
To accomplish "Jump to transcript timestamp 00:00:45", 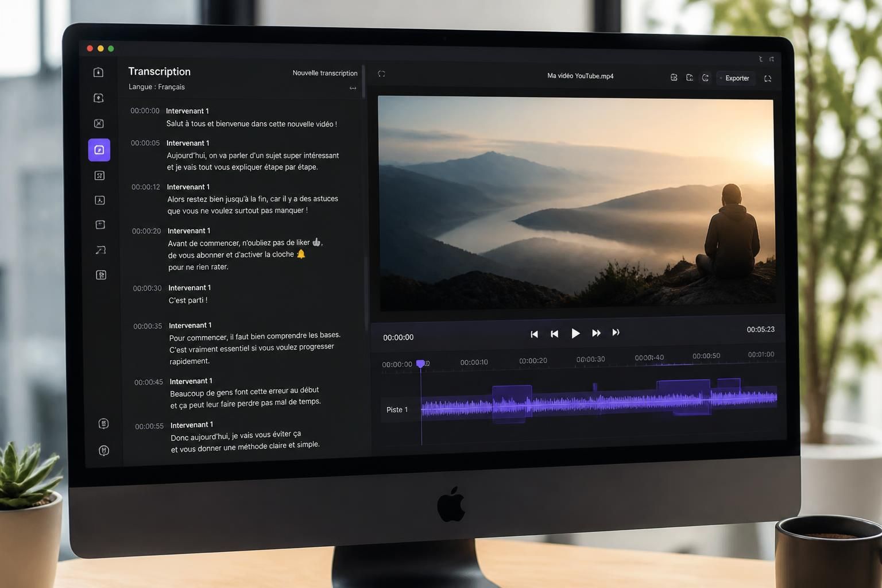I will [149, 382].
